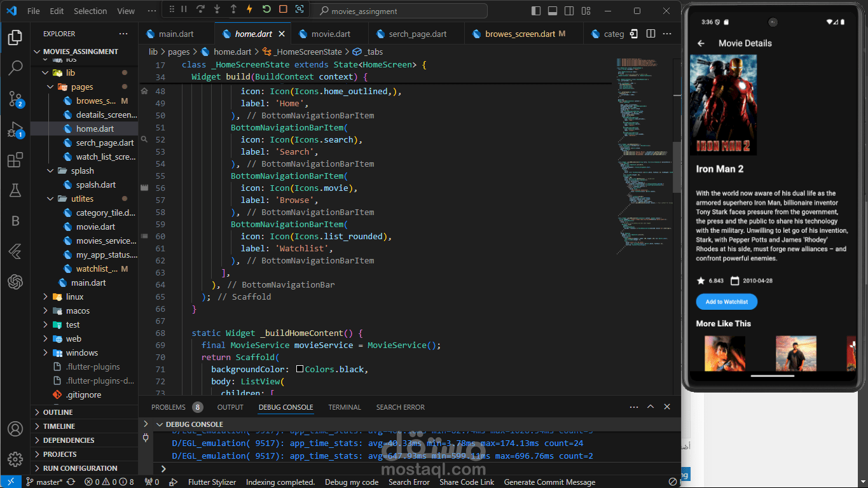
Task: Open editor More Actions ellipsis
Action: (667, 34)
